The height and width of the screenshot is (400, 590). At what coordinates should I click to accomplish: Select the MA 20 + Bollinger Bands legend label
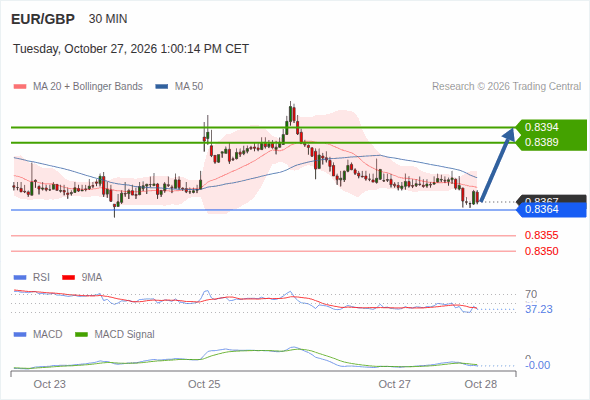pyautogui.click(x=88, y=87)
